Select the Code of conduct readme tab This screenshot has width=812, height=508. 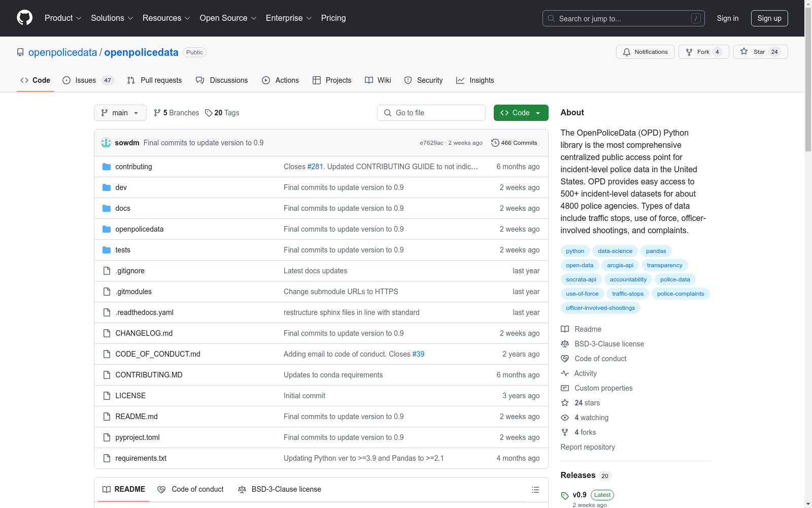click(190, 489)
